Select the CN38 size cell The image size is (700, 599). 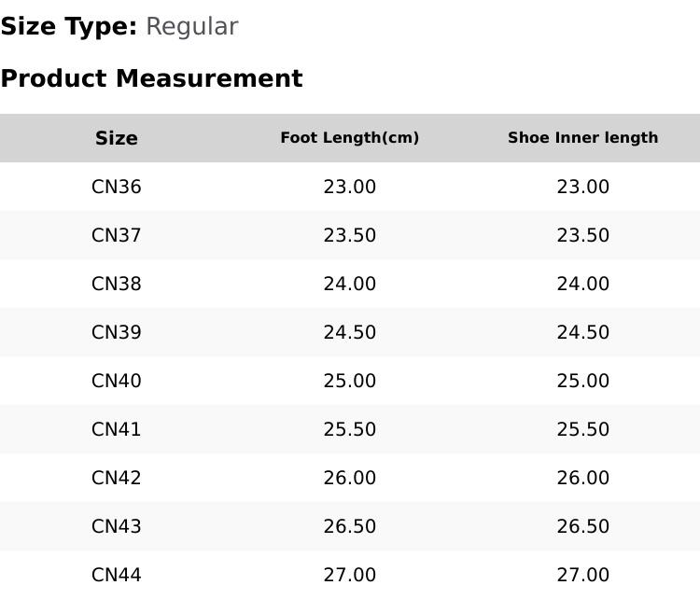point(117,284)
